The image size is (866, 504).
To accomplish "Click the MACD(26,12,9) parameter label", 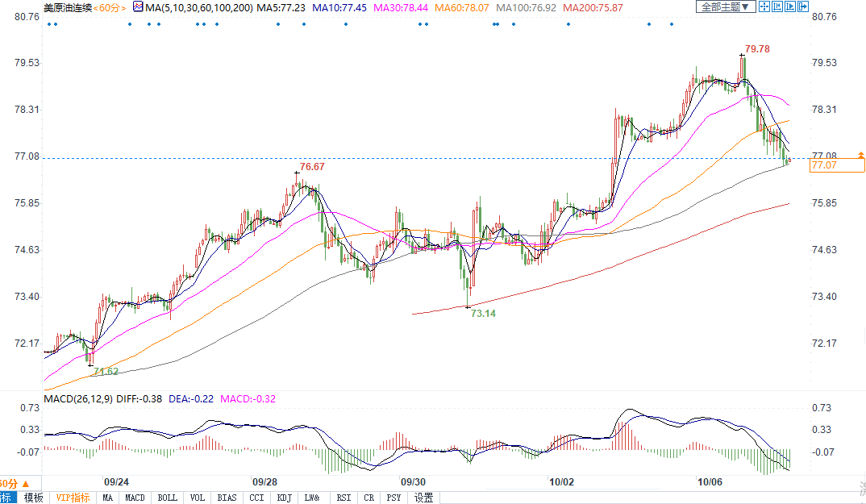I will (77, 398).
